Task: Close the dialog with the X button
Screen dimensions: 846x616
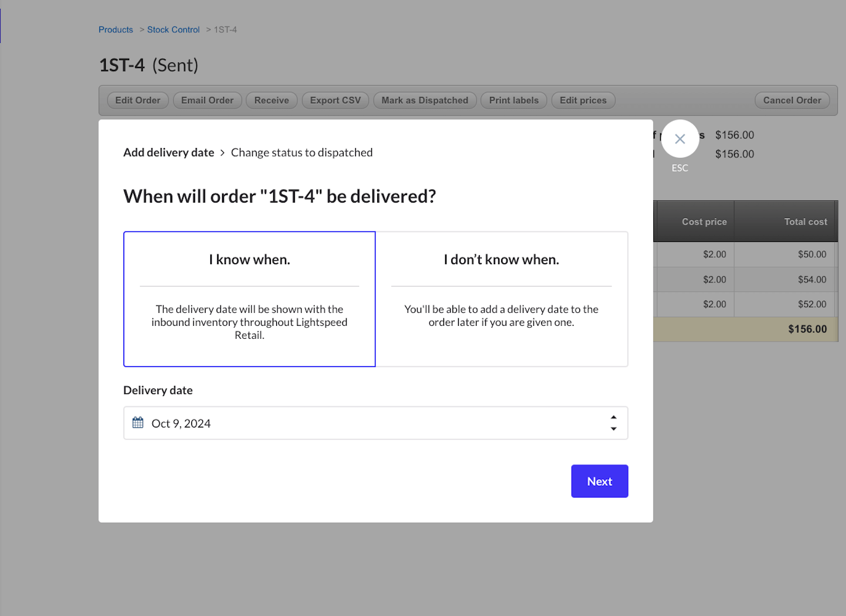Action: coord(680,139)
